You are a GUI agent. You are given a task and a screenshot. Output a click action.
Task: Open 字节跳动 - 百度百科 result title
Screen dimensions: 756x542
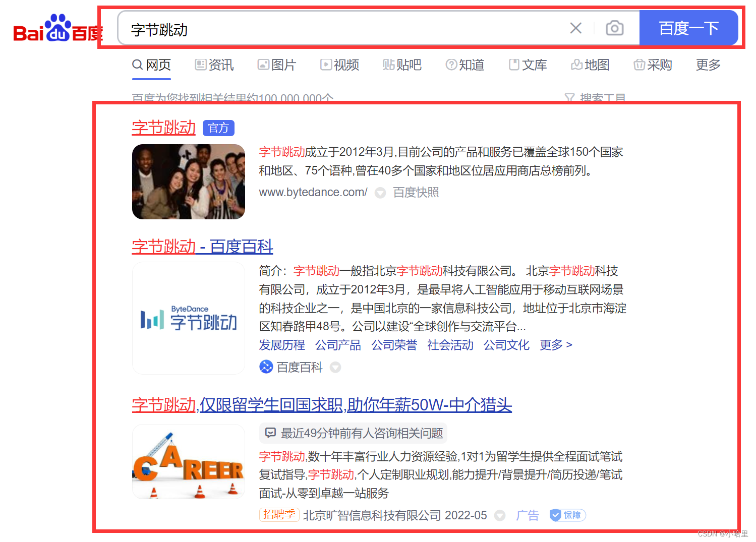[202, 247]
